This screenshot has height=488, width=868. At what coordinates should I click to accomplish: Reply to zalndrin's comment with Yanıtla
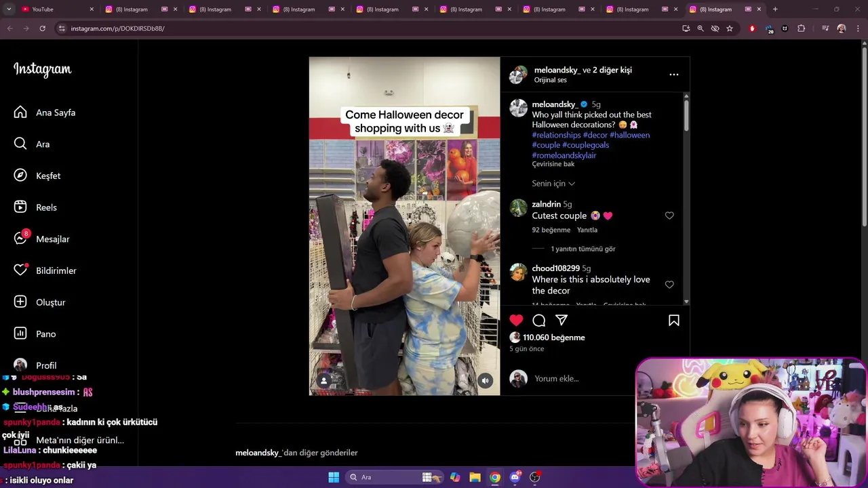[x=587, y=230]
